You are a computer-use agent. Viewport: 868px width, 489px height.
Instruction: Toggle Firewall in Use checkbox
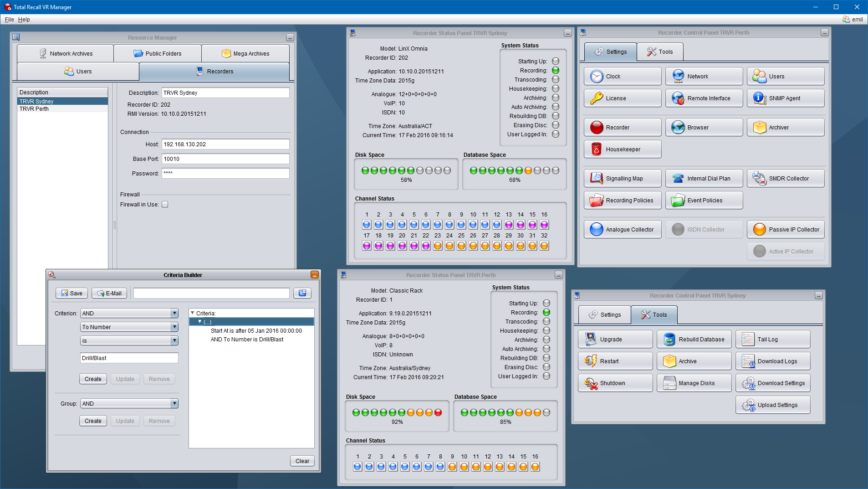165,205
